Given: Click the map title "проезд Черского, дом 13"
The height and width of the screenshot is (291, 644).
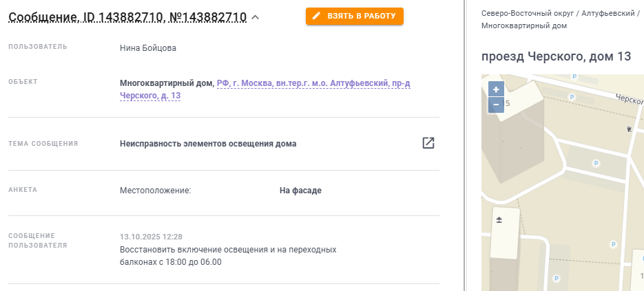Looking at the screenshot, I should point(556,56).
